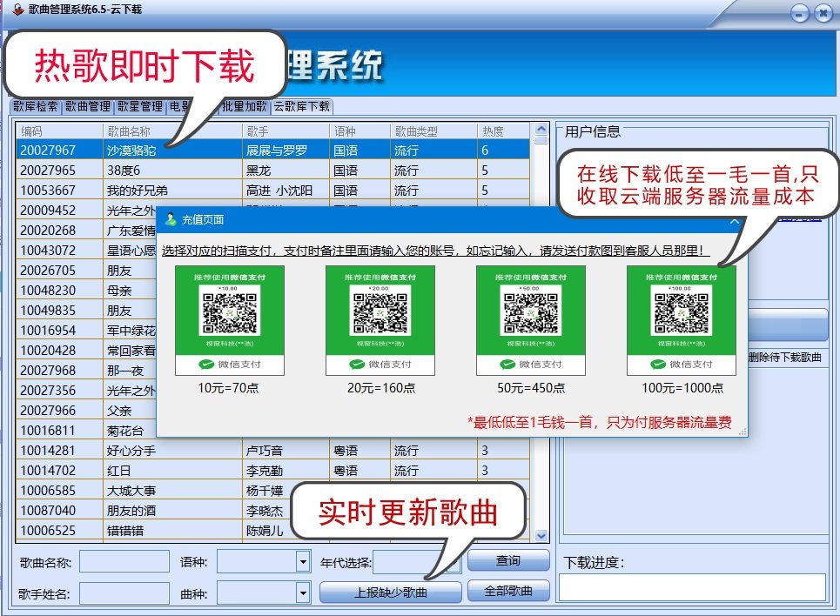Click the 上报缺少歌曲 button
The width and height of the screenshot is (840, 616).
click(391, 593)
